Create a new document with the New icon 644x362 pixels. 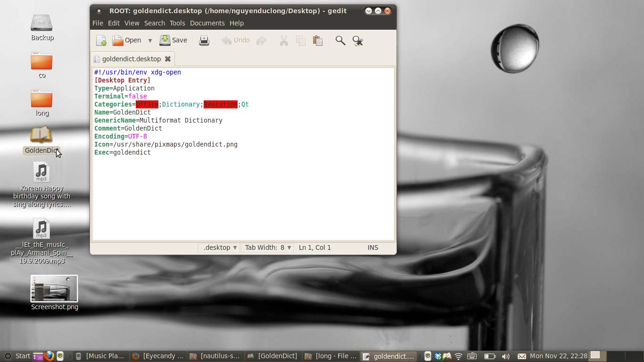click(101, 41)
